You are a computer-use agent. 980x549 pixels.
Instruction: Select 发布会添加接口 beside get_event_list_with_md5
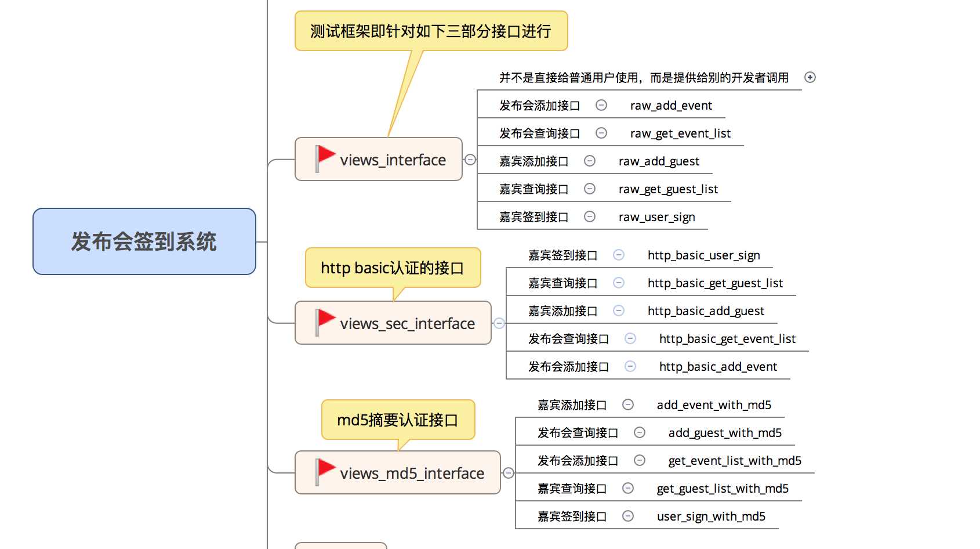[578, 461]
